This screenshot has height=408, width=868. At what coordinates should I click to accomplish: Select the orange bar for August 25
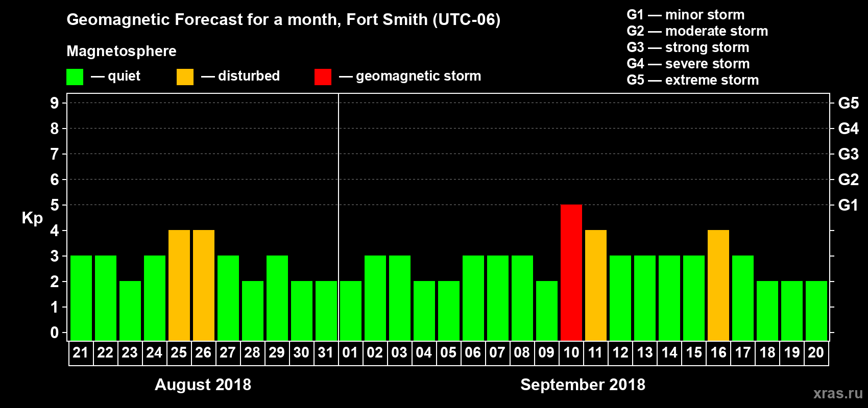pos(179,285)
